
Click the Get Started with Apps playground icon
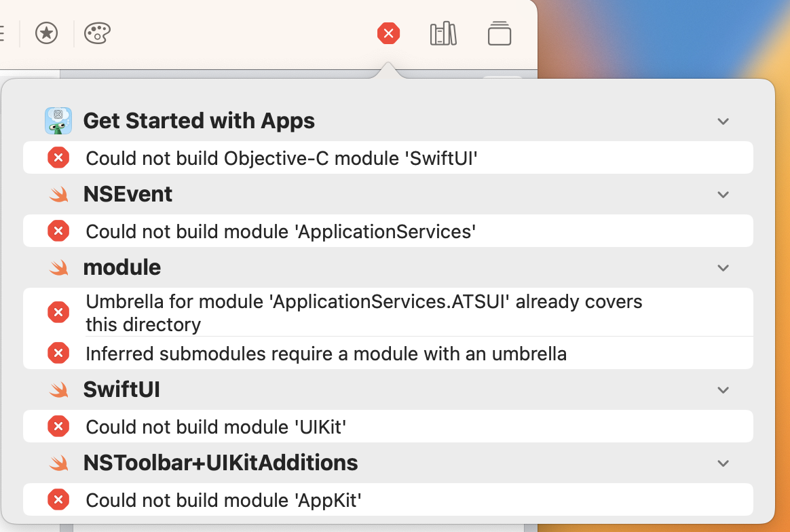58,121
